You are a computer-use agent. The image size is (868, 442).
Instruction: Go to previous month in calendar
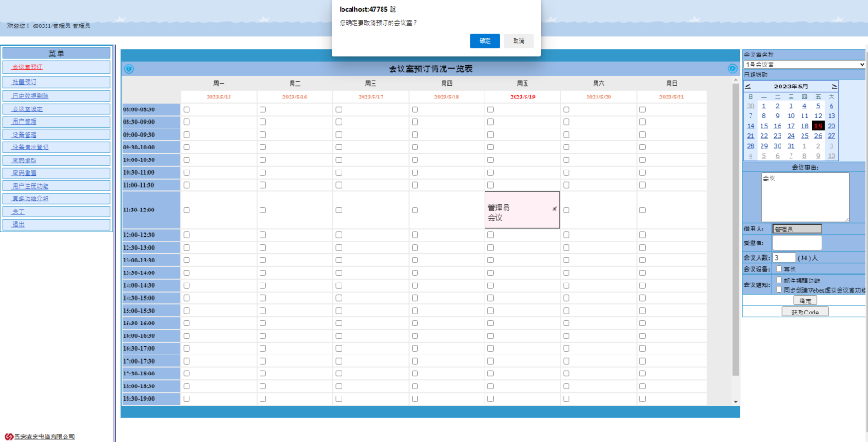[x=748, y=86]
